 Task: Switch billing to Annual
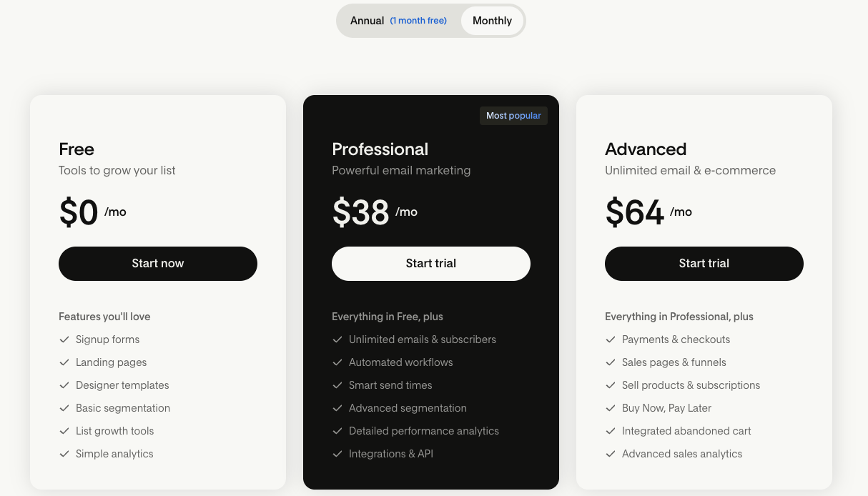(368, 21)
